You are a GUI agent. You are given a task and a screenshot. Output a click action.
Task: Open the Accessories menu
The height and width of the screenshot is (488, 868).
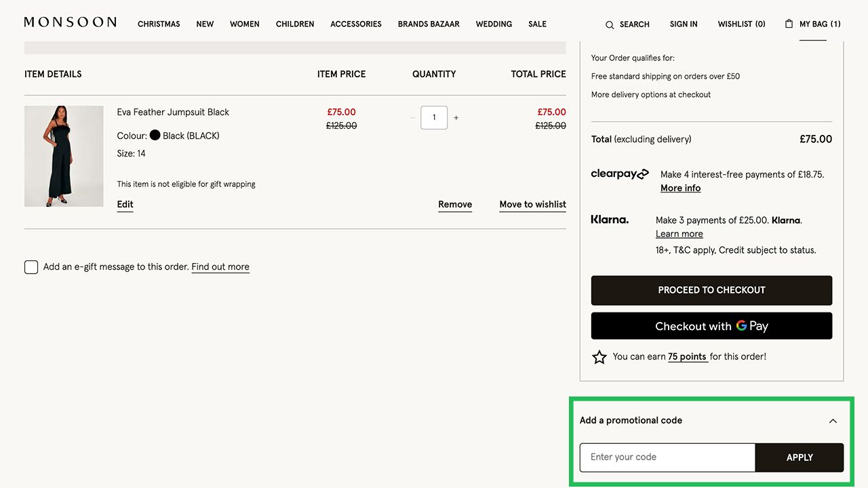point(356,24)
